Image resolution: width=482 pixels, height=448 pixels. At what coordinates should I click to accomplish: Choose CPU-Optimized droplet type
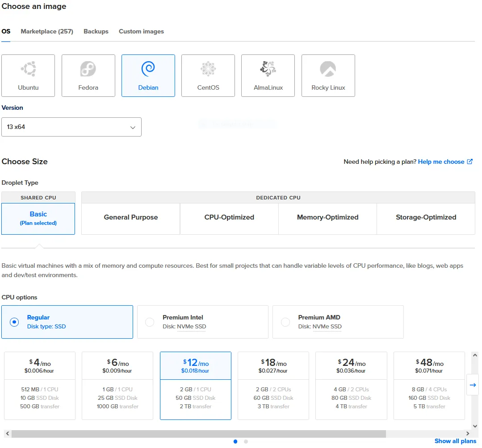click(229, 219)
